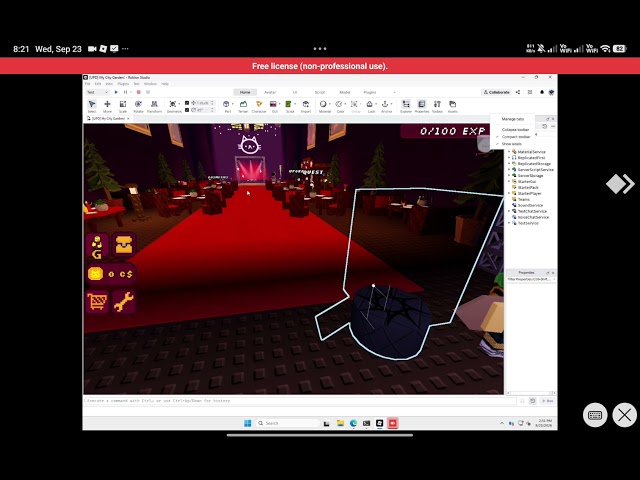
Task: Click the Filter Properties search field
Action: (x=530, y=279)
